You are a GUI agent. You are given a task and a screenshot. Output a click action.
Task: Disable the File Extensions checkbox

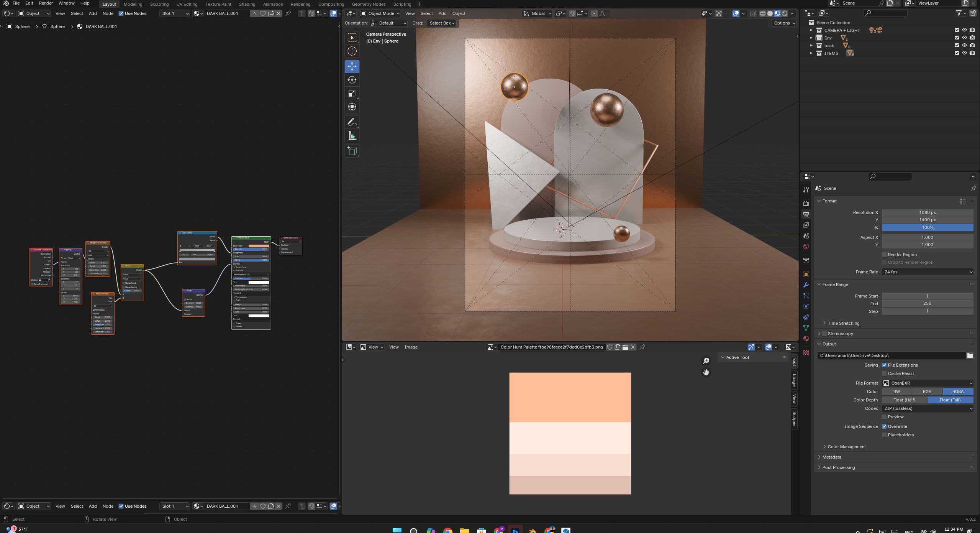click(x=884, y=365)
